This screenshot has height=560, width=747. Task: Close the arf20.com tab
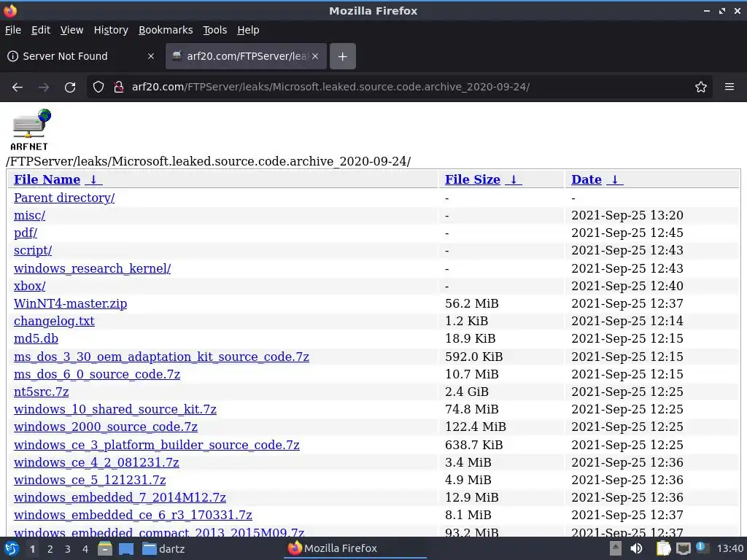tap(315, 56)
